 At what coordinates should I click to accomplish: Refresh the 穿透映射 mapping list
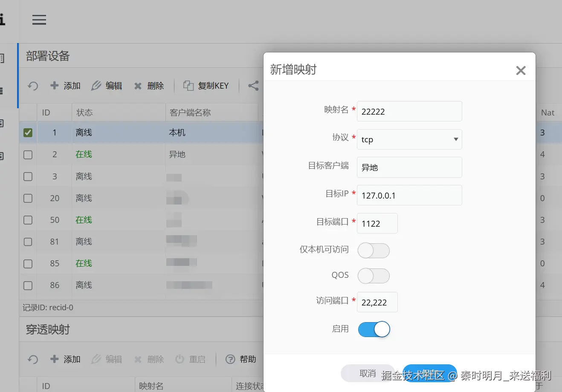coord(33,360)
